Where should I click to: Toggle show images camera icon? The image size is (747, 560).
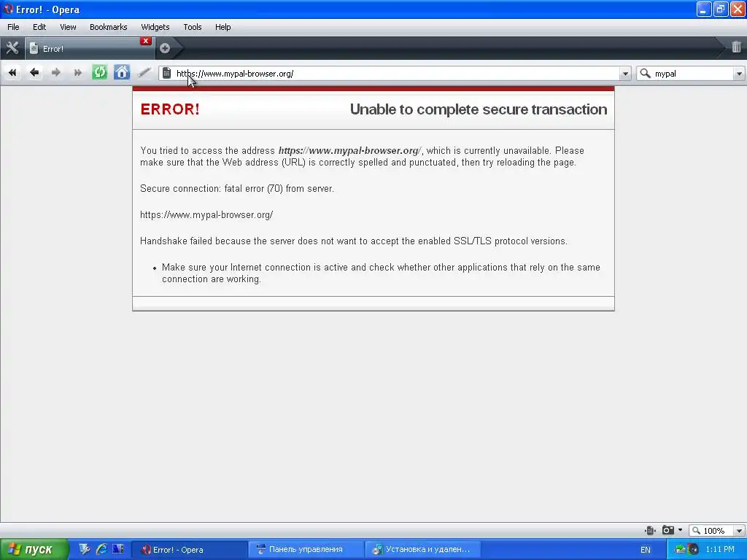point(668,530)
